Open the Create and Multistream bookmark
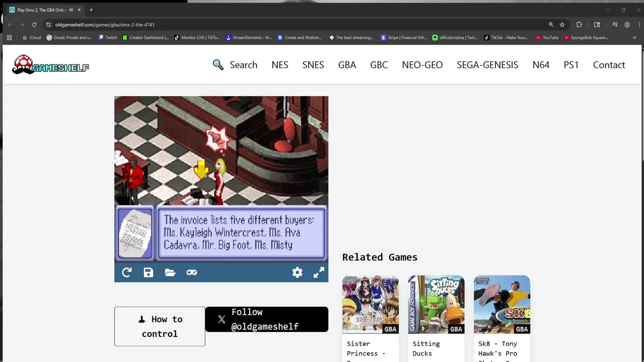 (x=300, y=38)
